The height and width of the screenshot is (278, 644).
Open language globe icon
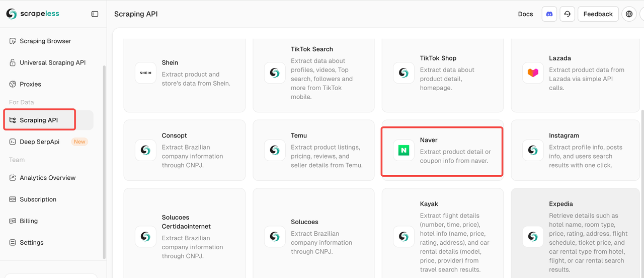(x=629, y=14)
